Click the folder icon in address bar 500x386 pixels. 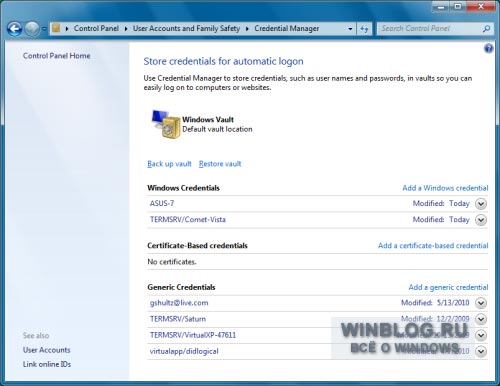click(x=56, y=28)
